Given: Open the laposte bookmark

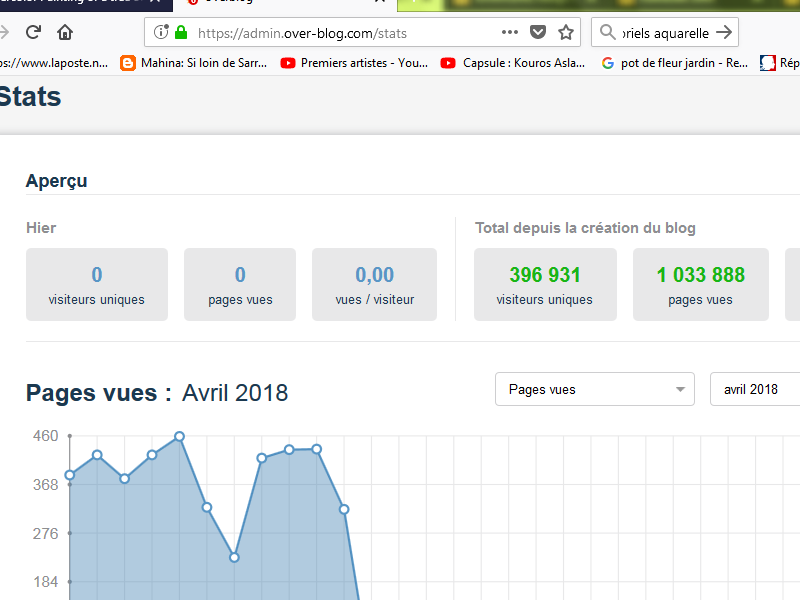Looking at the screenshot, I should point(54,63).
